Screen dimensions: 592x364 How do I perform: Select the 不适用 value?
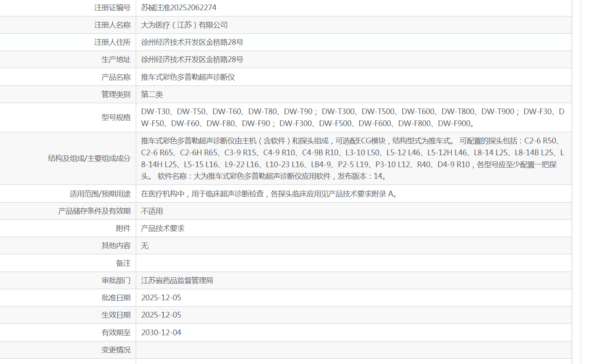(x=152, y=211)
